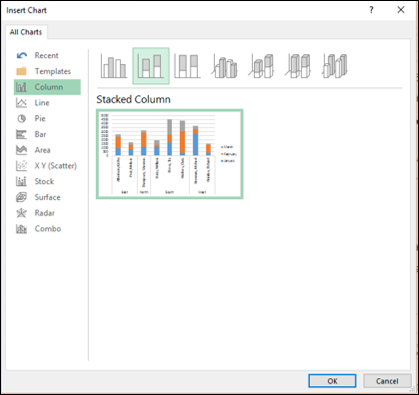Choose the Pie label in category list
The height and width of the screenshot is (395, 419).
(40, 118)
